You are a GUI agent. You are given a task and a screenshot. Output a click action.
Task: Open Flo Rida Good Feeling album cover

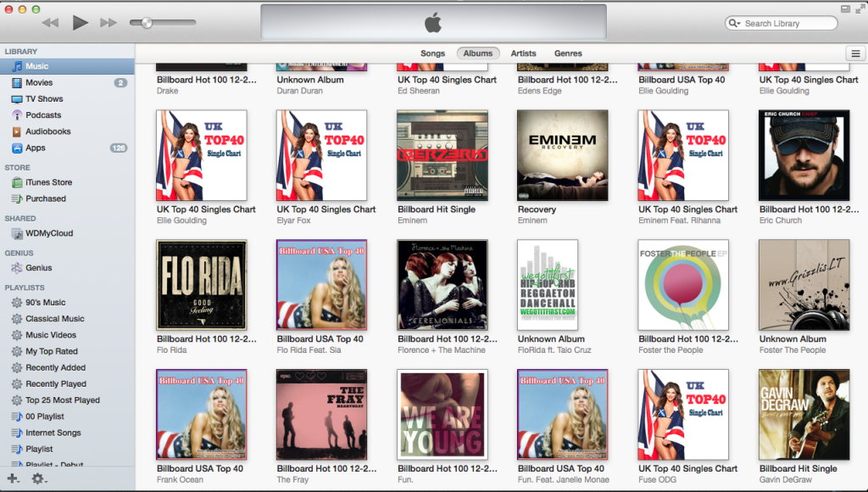point(202,285)
